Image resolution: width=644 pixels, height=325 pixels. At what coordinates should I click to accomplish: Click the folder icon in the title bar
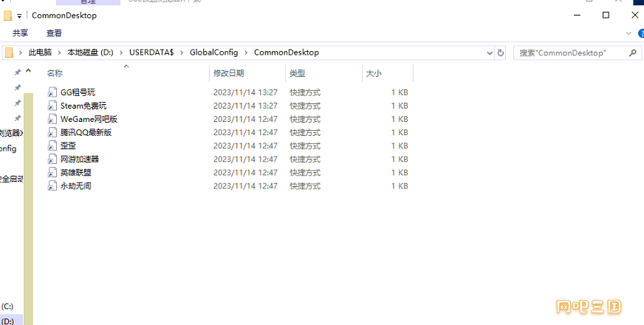(x=7, y=16)
